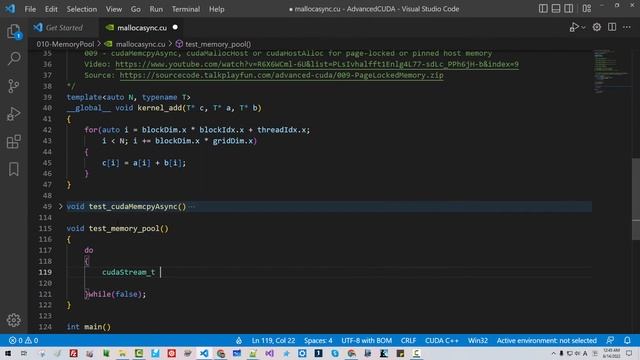Open the Help menu
This screenshot has height=360, width=640.
[x=217, y=9]
